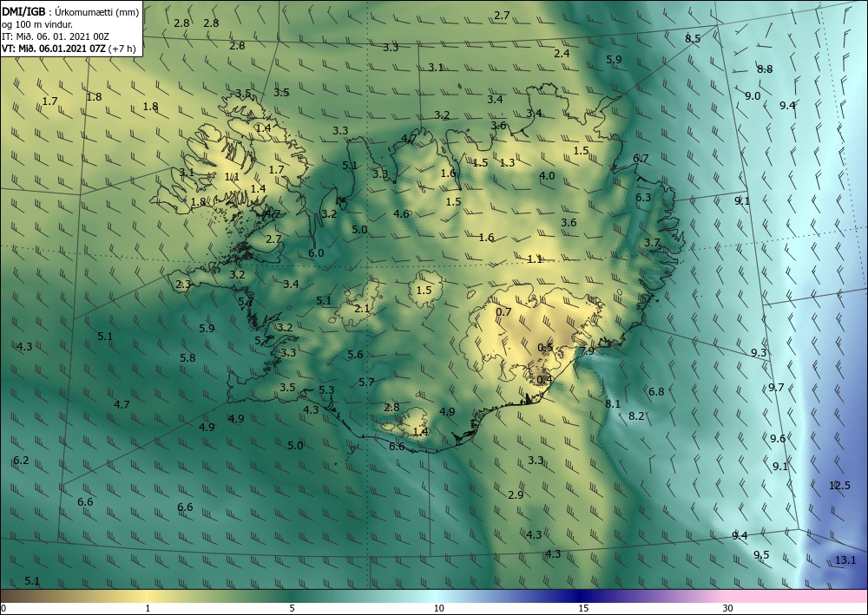Image resolution: width=868 pixels, height=615 pixels.
Task: Click the 9.3 value on the map
Action: (759, 353)
